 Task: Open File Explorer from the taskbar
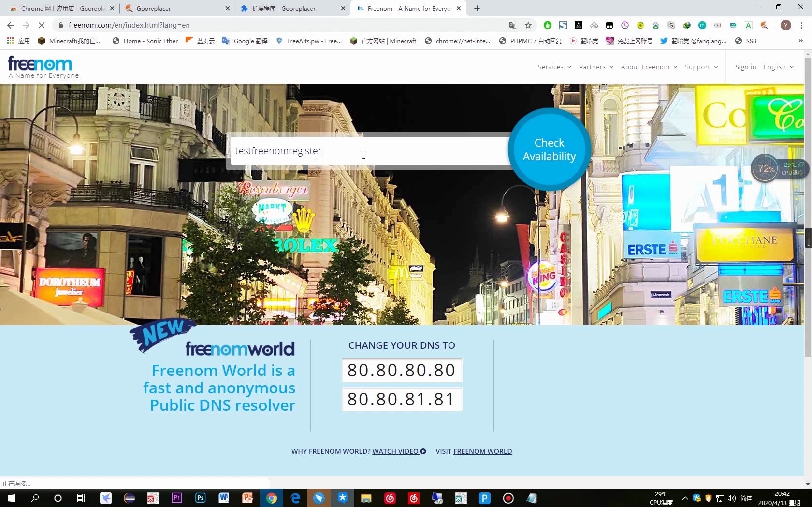coord(366,498)
